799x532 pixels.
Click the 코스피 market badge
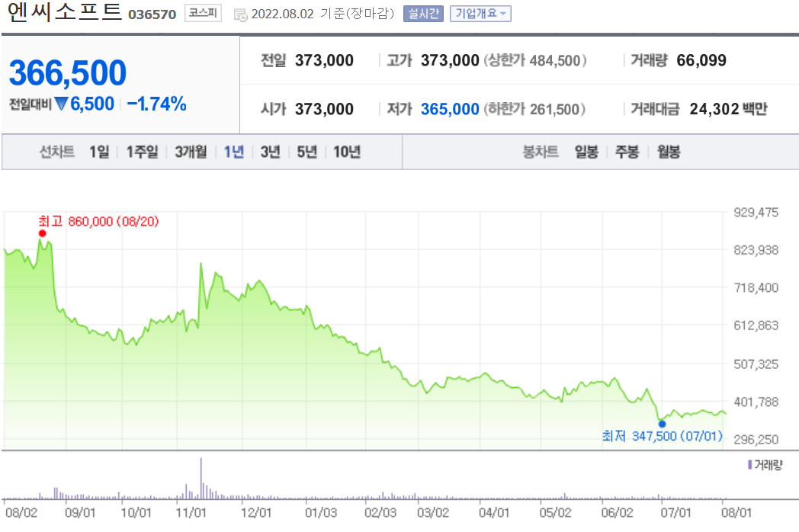point(203,13)
